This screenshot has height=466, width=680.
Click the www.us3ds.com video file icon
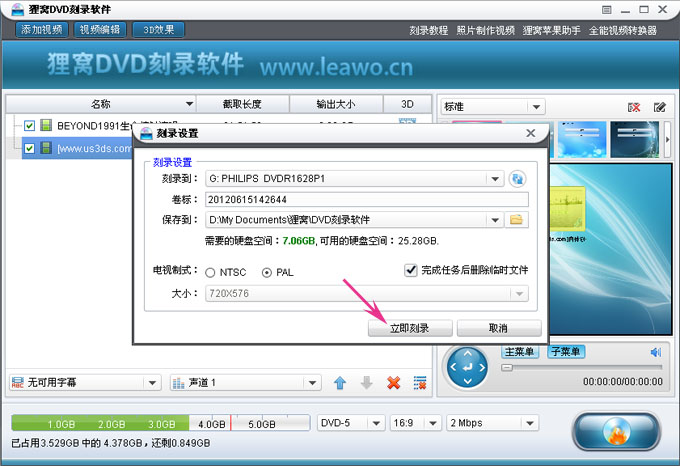coord(46,148)
